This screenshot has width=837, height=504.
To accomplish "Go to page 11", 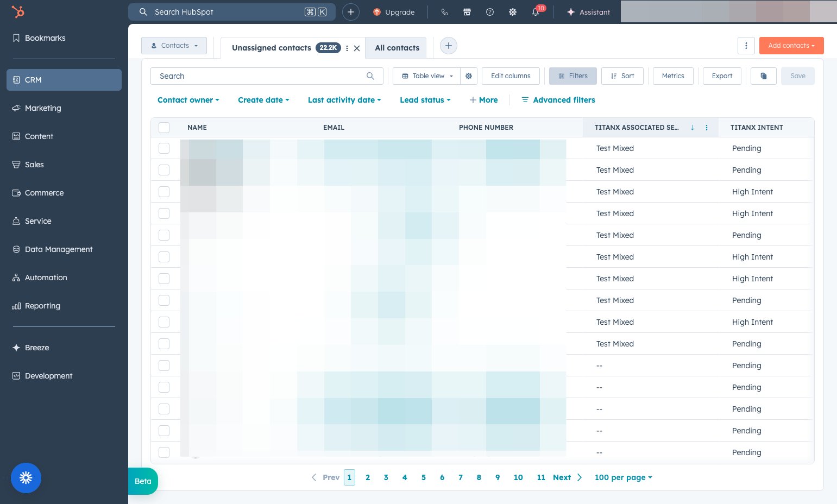I will (541, 477).
